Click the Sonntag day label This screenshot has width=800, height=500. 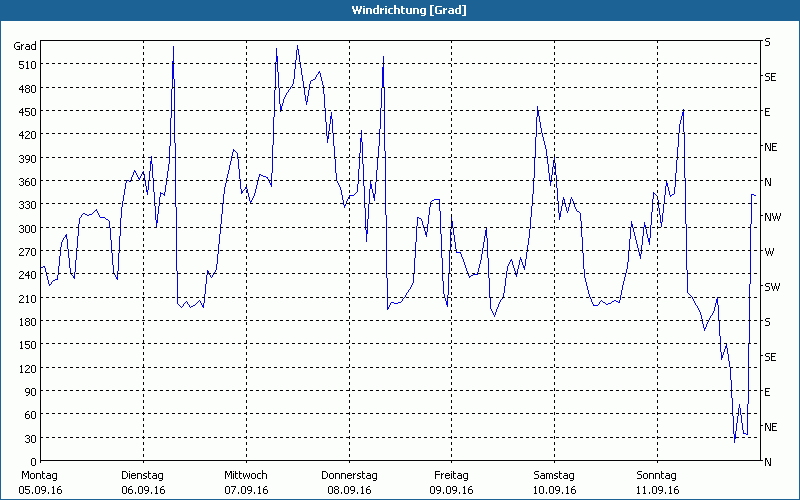click(x=657, y=476)
